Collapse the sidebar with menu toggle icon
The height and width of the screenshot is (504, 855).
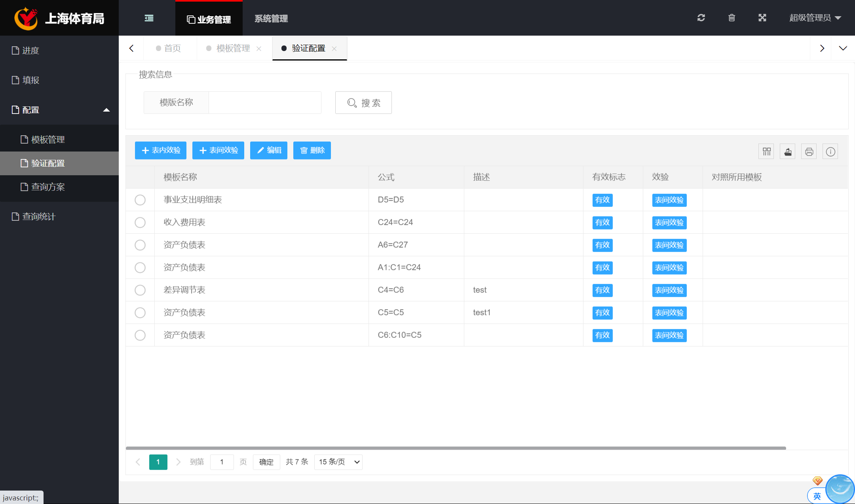pos(149,18)
